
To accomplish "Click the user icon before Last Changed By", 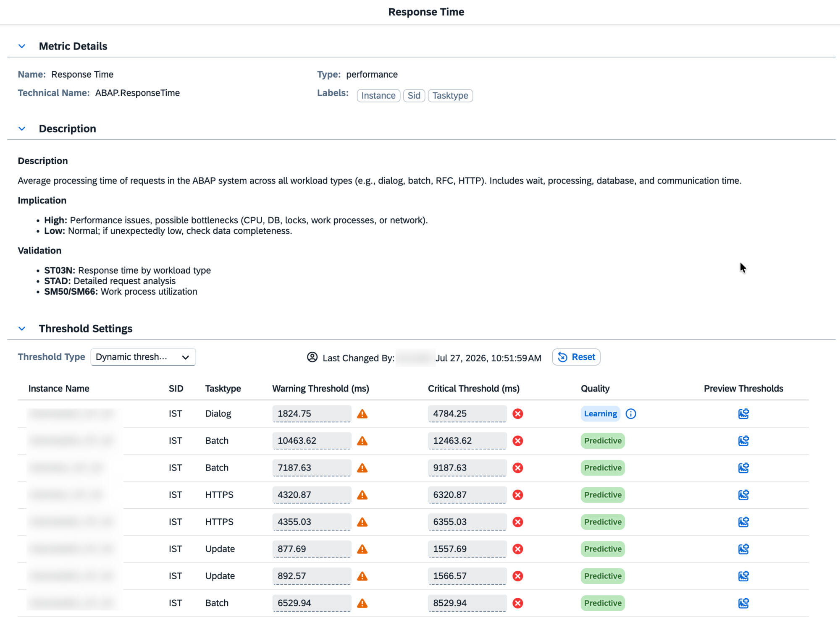I will pos(312,357).
